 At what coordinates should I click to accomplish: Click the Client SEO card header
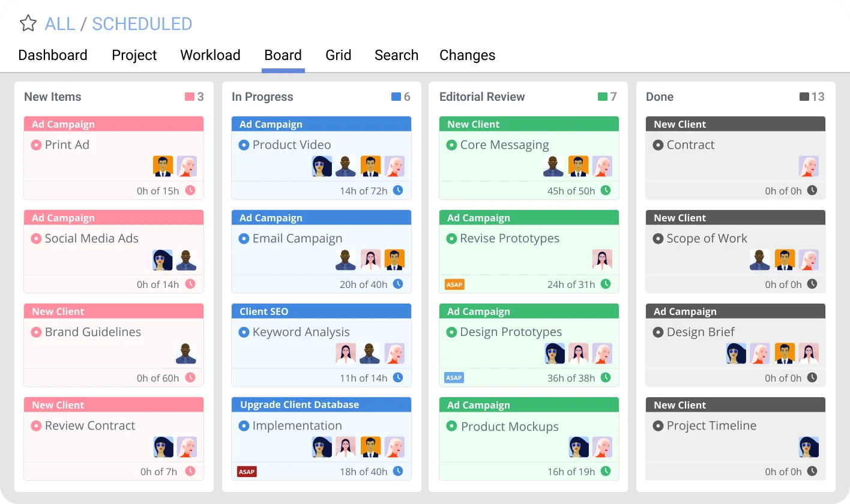pyautogui.click(x=321, y=311)
